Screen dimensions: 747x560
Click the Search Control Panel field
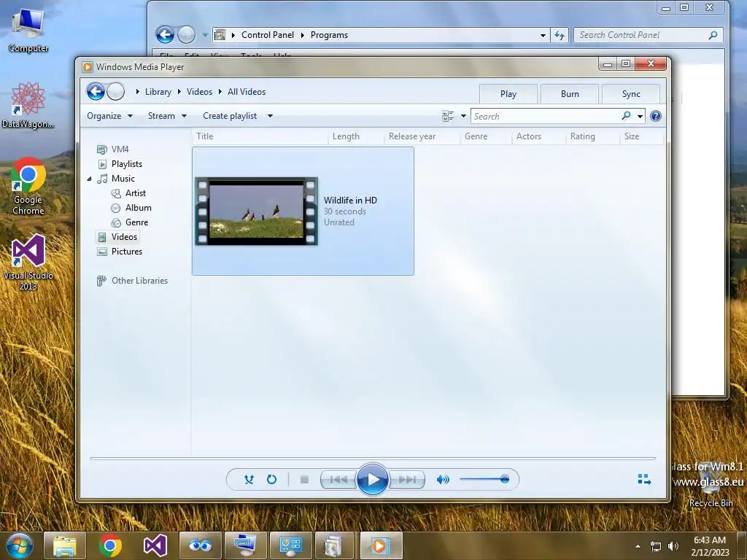point(648,35)
